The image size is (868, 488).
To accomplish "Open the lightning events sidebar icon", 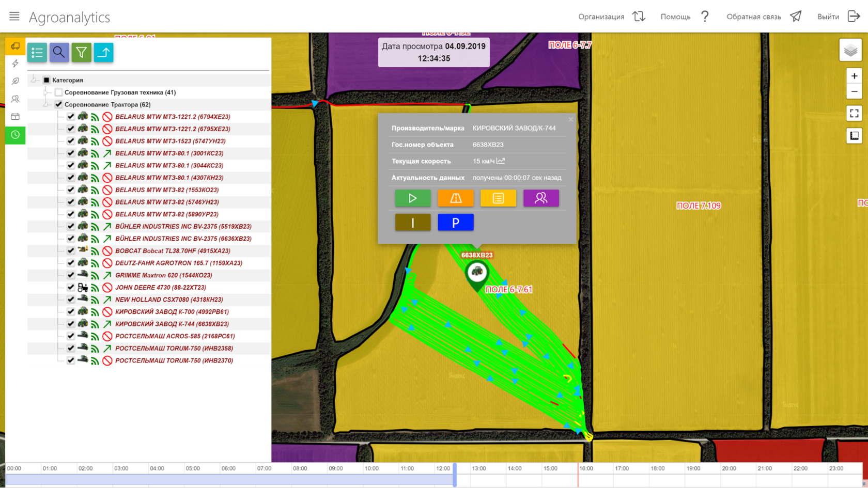I will 16,64.
